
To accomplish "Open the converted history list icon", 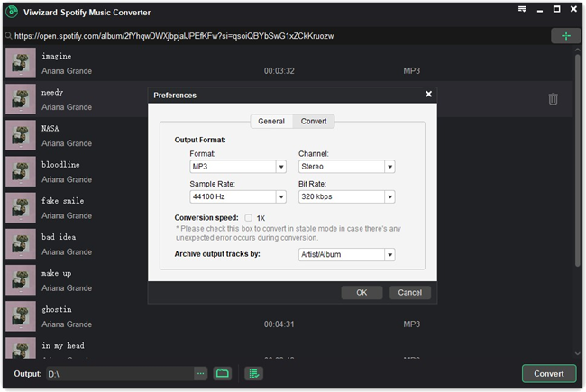I will pos(253,373).
